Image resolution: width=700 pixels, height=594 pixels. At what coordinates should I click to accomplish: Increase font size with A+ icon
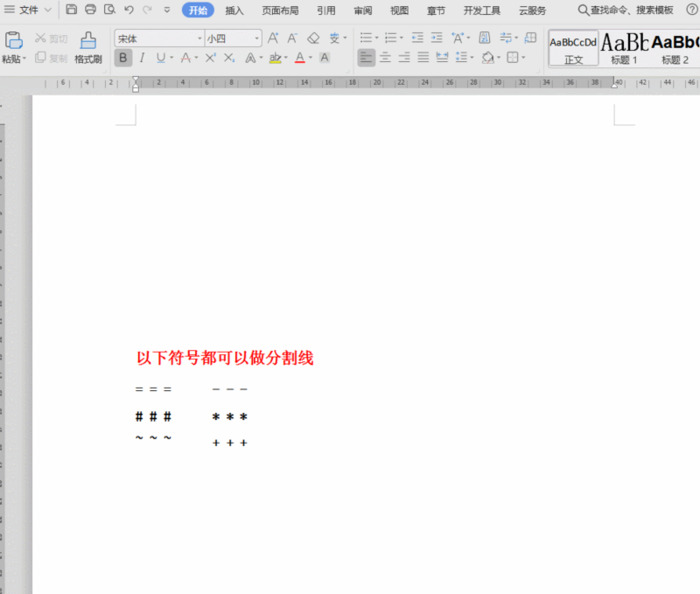click(x=273, y=38)
